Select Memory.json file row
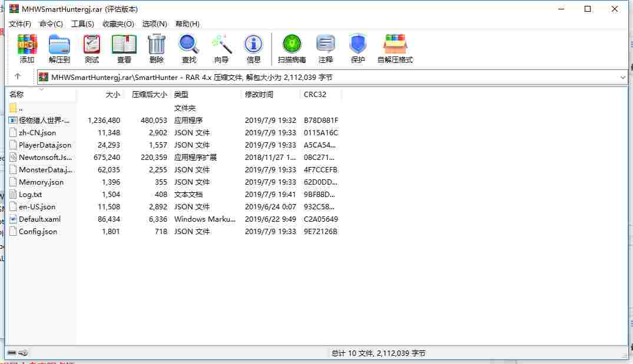This screenshot has width=633, height=364. (x=173, y=182)
